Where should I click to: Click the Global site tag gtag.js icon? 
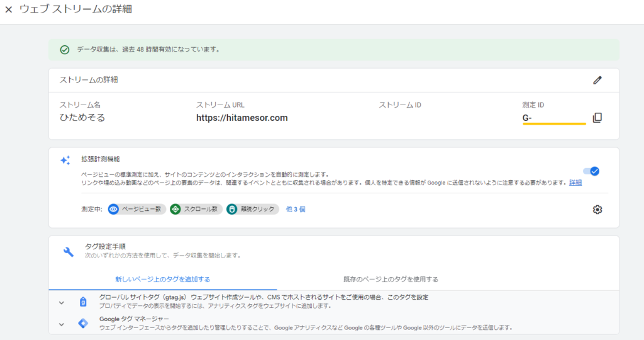point(83,302)
